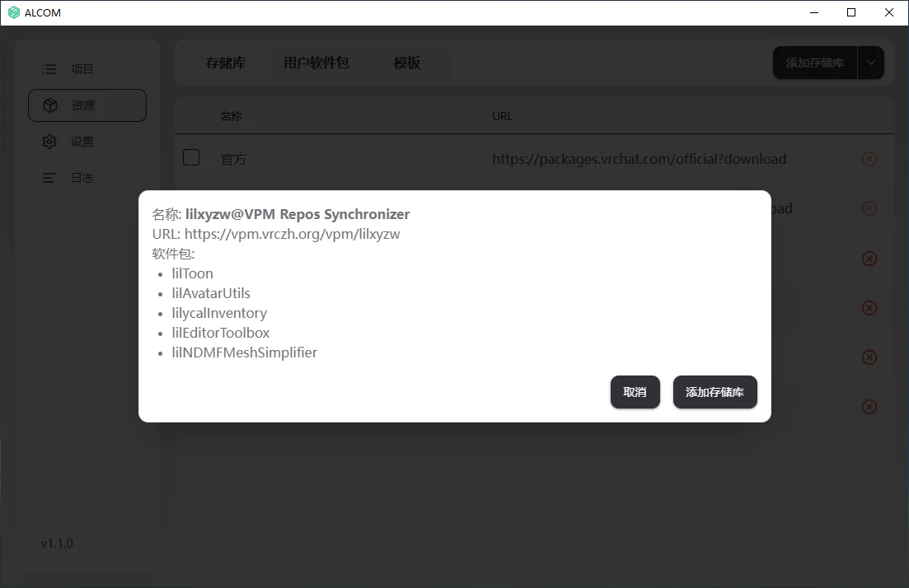Close the ALCOM window

point(888,12)
